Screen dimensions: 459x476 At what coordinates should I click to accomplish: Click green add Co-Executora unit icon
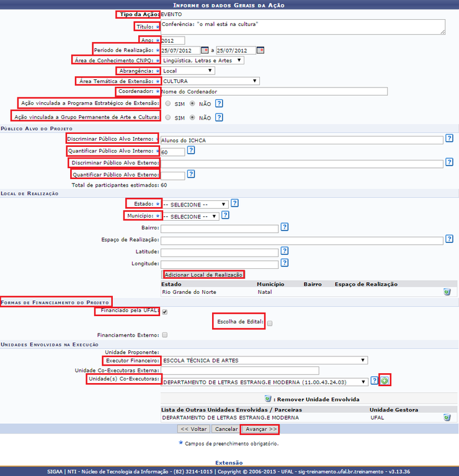[385, 381]
